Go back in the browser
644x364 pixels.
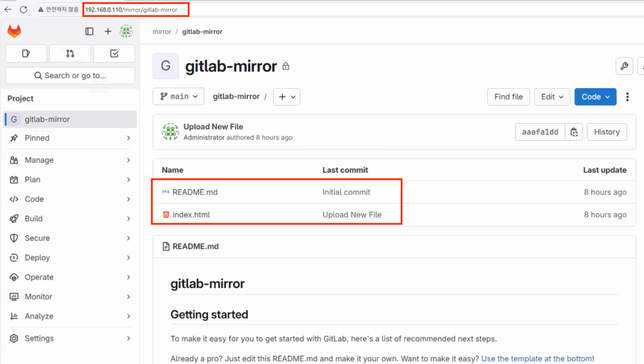8,9
